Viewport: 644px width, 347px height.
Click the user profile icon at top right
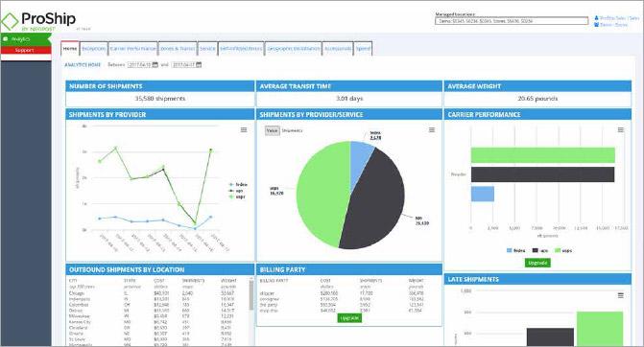point(596,18)
